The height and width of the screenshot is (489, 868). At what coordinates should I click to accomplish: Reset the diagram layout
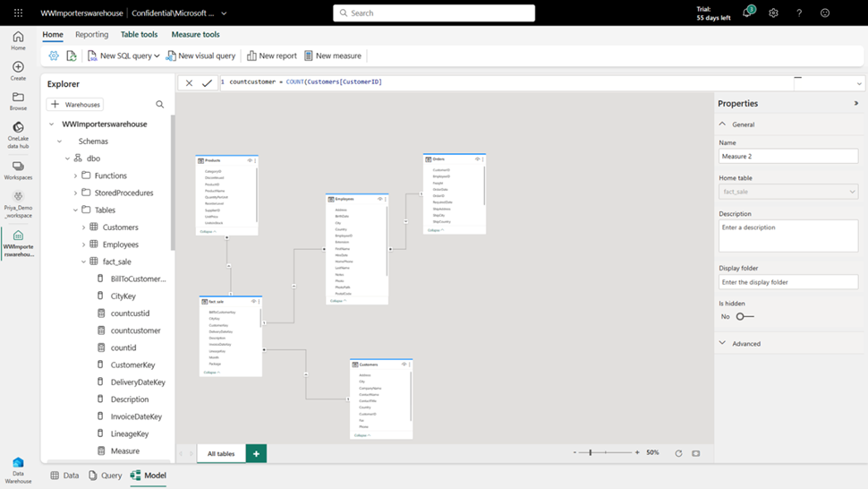click(x=678, y=453)
